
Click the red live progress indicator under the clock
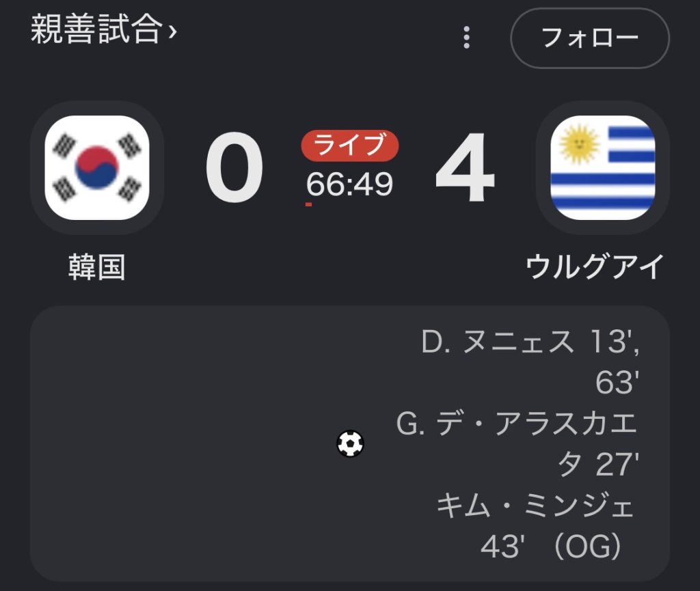[308, 204]
